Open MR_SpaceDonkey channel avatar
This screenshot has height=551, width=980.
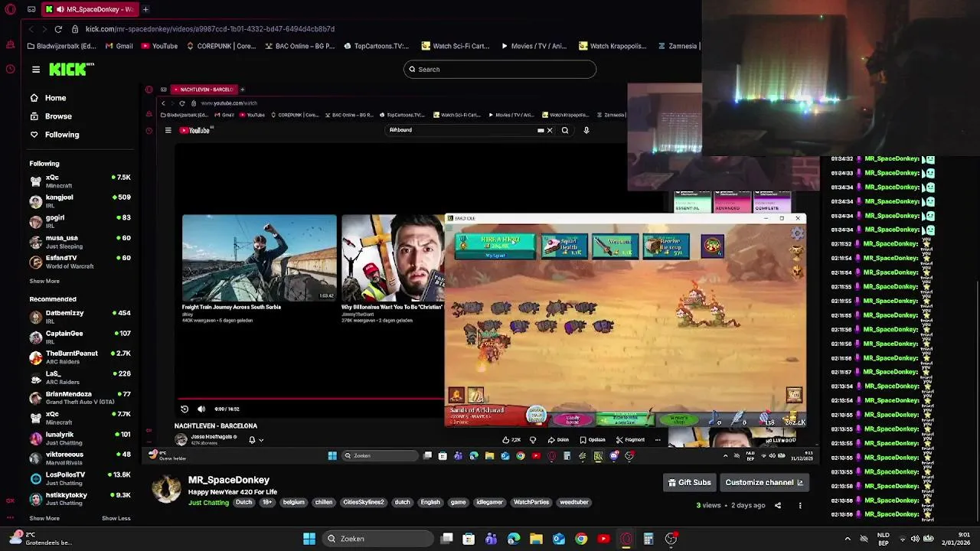(166, 488)
